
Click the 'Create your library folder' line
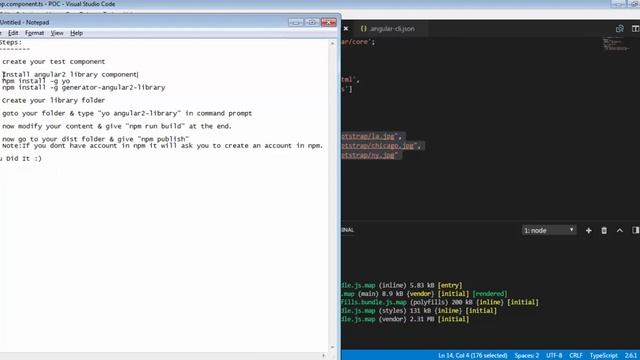point(53,100)
